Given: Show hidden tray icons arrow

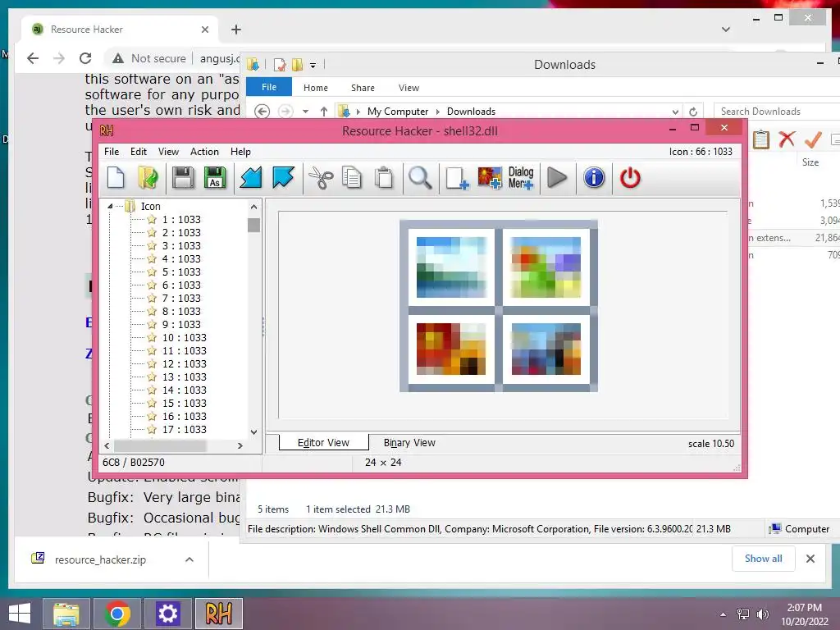Looking at the screenshot, I should tap(724, 614).
